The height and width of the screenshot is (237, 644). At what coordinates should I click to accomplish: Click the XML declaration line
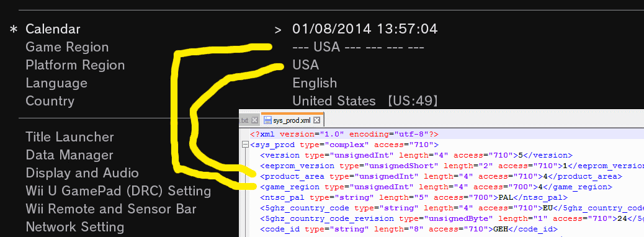pyautogui.click(x=344, y=134)
